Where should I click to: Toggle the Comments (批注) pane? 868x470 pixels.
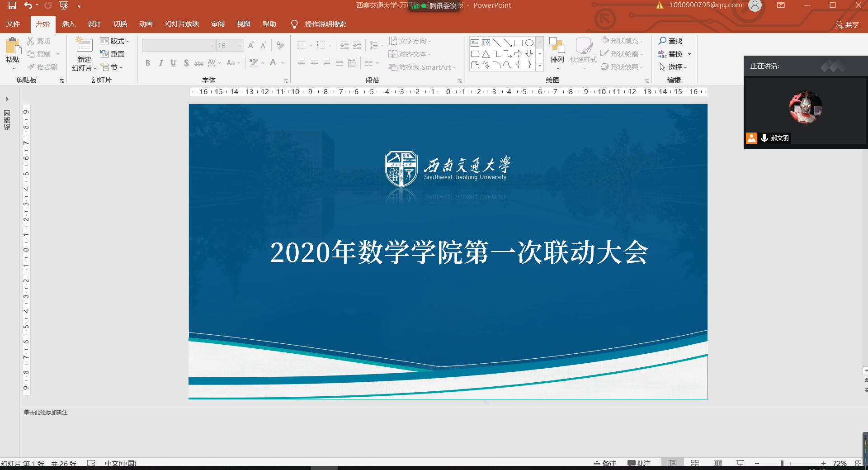[x=639, y=463]
